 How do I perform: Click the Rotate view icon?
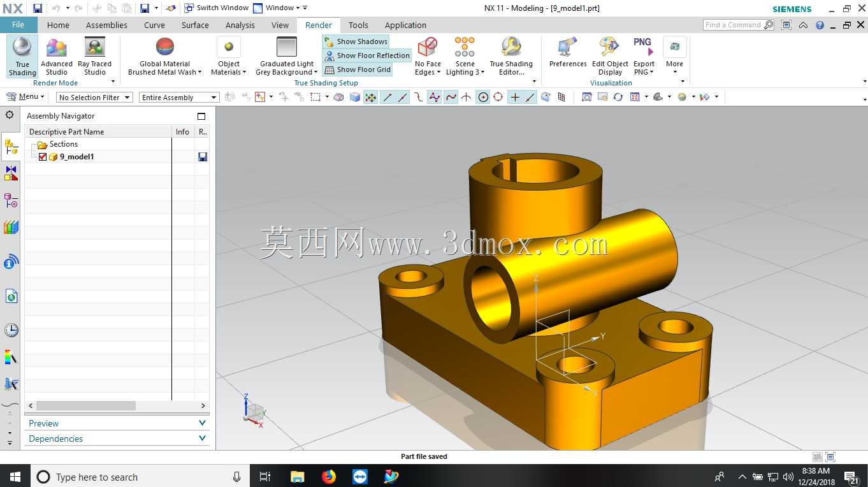pyautogui.click(x=618, y=97)
